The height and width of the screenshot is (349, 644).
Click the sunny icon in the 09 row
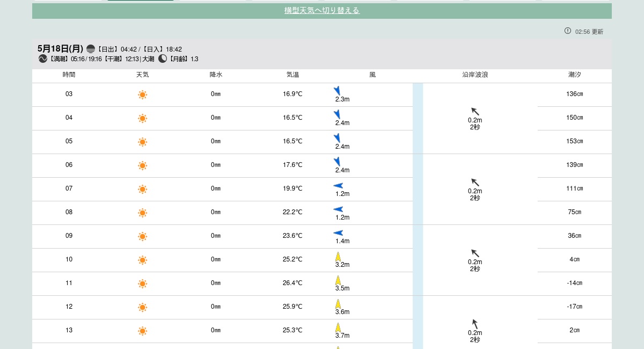pyautogui.click(x=142, y=237)
